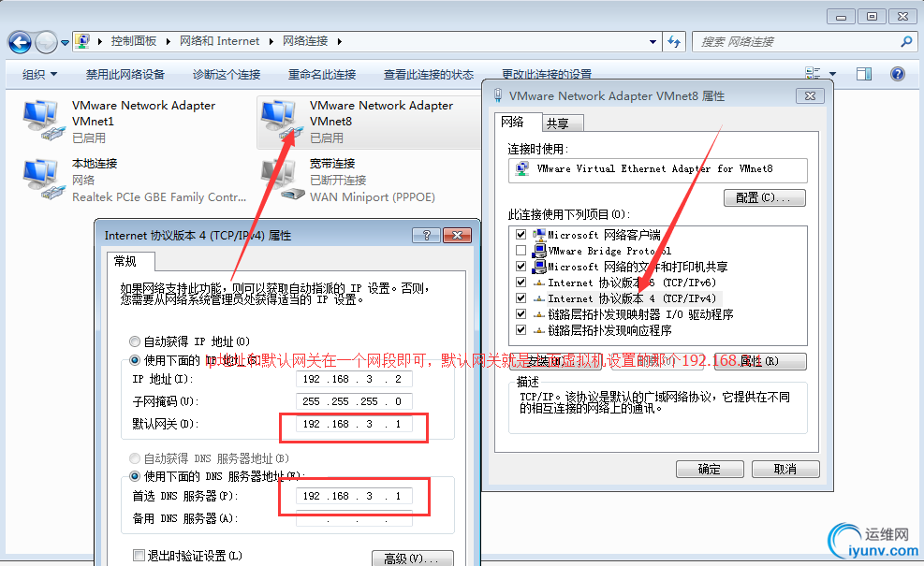The width and height of the screenshot is (924, 566).
Task: Open the 组织 menu
Action: (39, 74)
